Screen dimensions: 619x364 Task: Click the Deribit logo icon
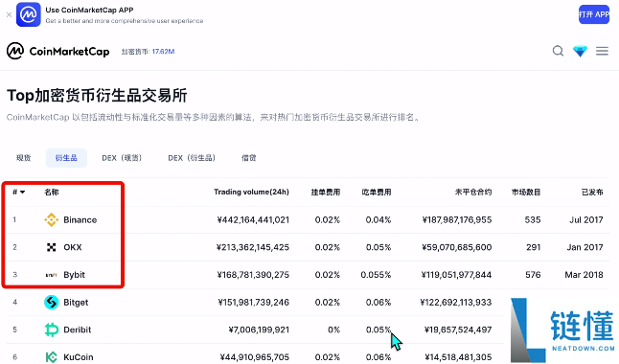52,330
